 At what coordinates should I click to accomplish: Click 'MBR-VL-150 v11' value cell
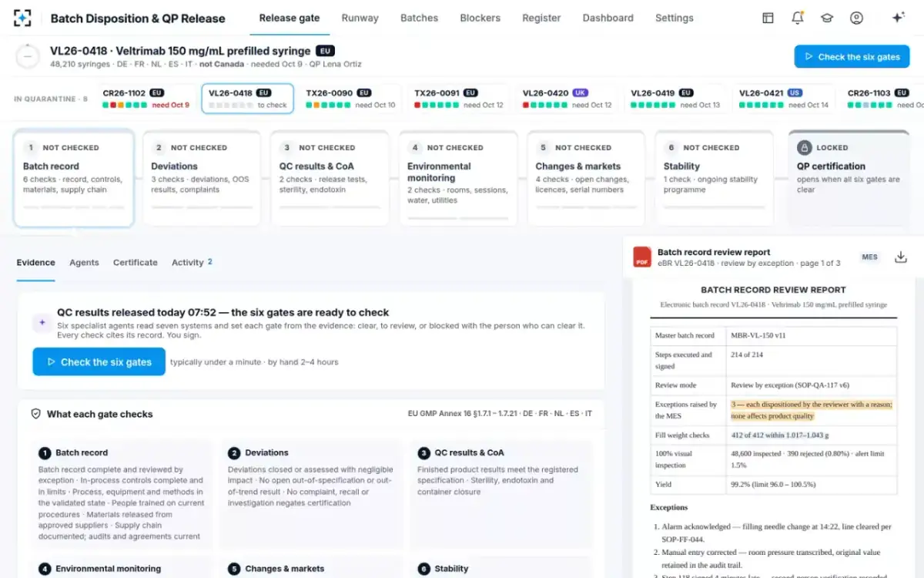[812, 336]
